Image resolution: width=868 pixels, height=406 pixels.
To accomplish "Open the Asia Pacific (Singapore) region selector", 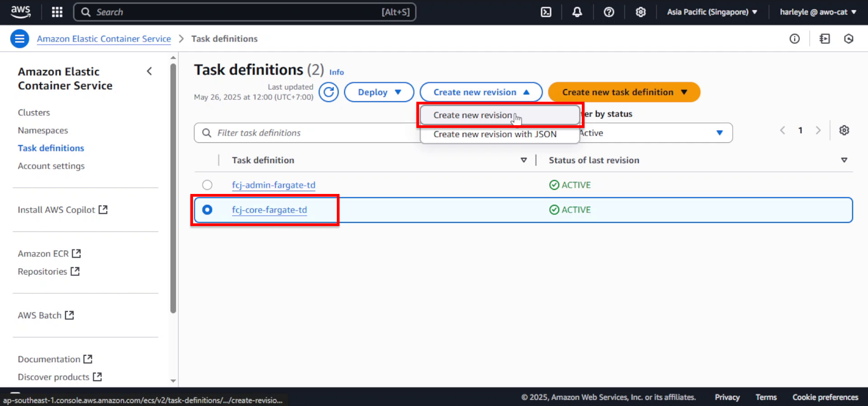I will pos(712,12).
